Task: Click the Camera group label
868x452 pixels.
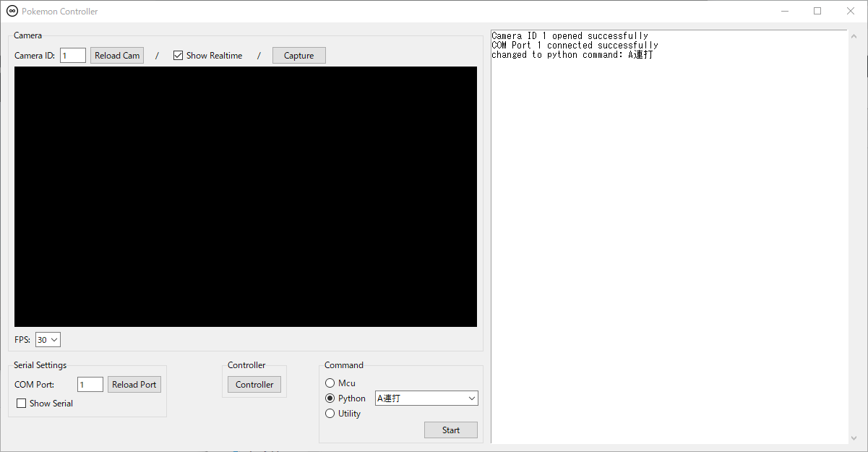Action: point(27,35)
